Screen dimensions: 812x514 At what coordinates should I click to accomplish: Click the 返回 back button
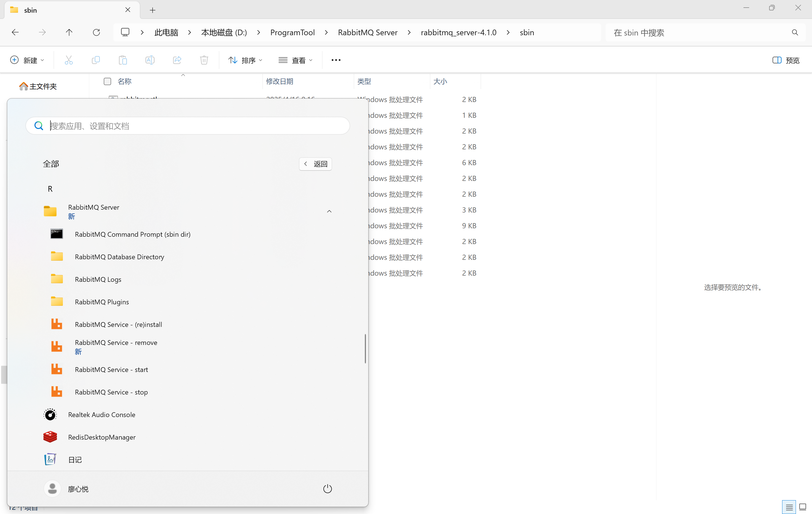pos(315,164)
